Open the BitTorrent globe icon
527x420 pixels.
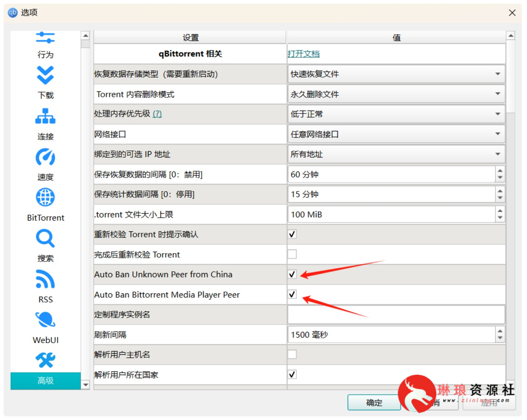click(x=45, y=198)
